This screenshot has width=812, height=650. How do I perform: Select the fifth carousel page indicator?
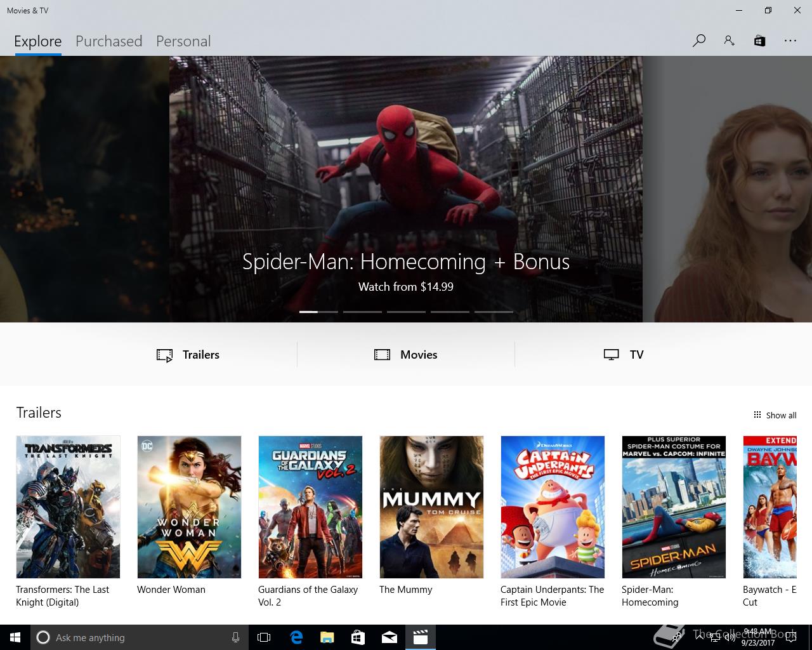494,312
